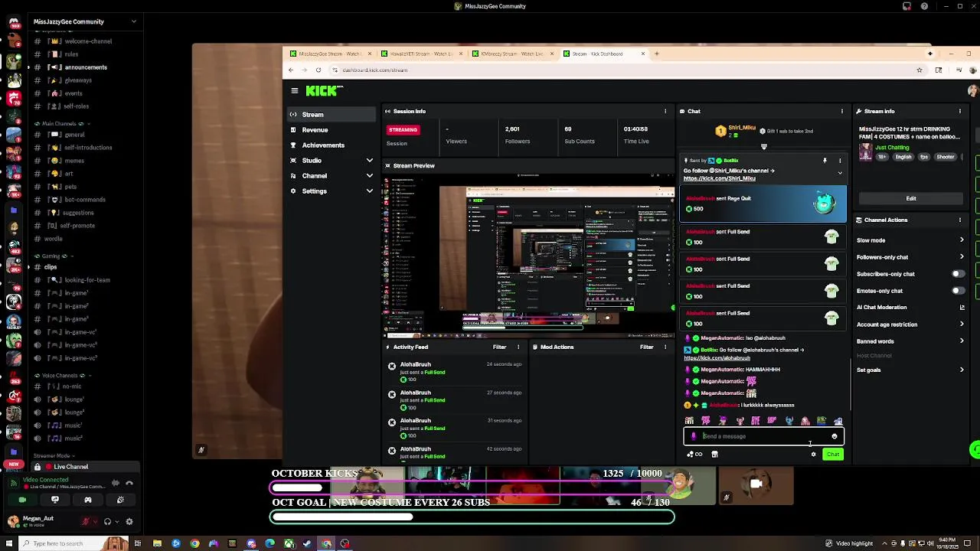
Task: Open Followers-only chat options
Action: point(910,257)
